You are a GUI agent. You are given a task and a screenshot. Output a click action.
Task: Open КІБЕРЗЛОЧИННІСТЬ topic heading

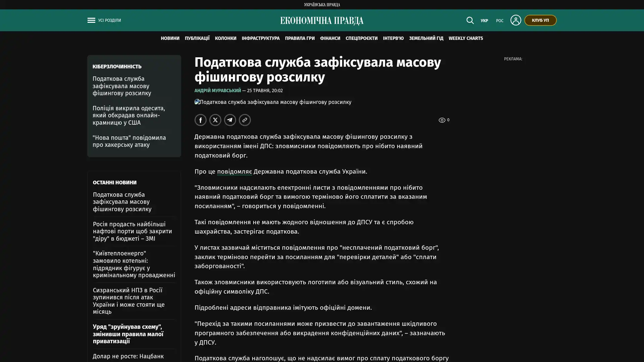pos(117,67)
